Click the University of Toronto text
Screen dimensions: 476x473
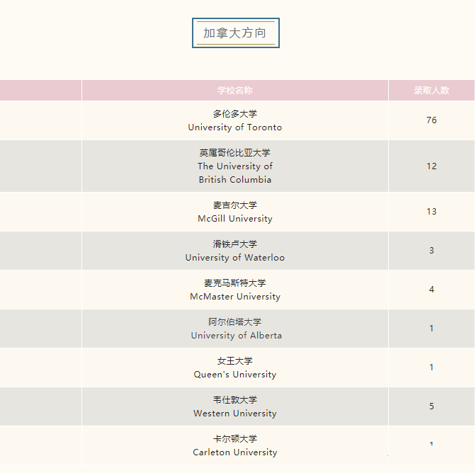234,127
